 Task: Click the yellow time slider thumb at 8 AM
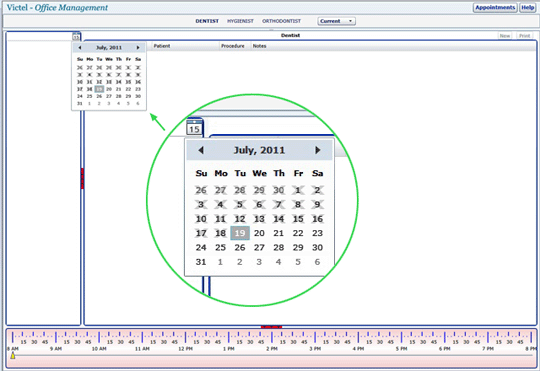pos(13,355)
